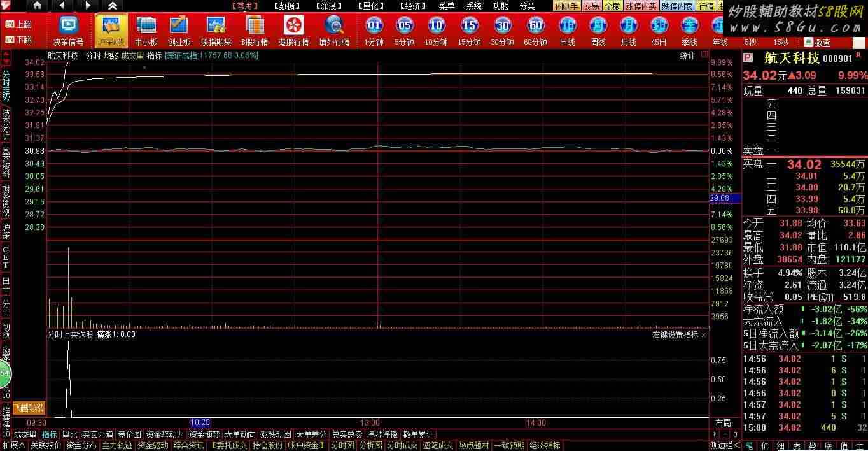Click the 上翻 page-up button
868x451 pixels.
[17, 25]
